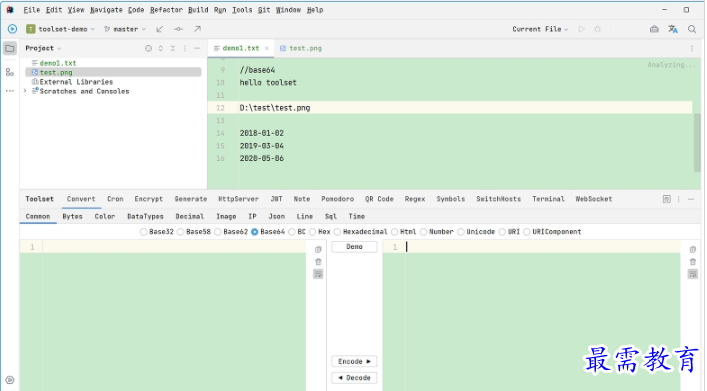Viewport: 707px width, 391px height.
Task: Select demo1.txt in the project tree
Action: 58,63
